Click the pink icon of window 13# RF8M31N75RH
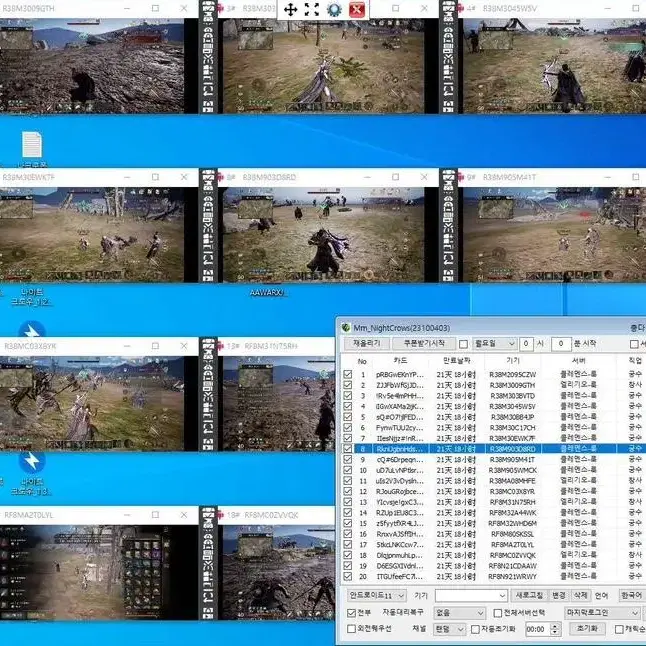Viewport: 646px width, 646px height. (221, 346)
